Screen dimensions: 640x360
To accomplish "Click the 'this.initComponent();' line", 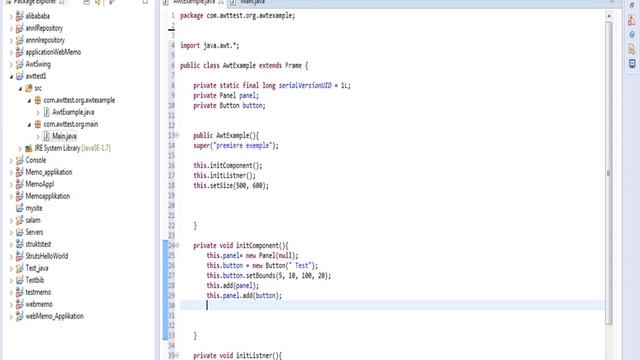I will tap(228, 165).
